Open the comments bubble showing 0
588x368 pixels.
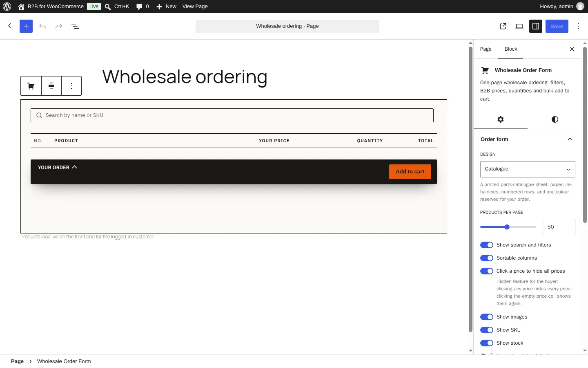pos(143,7)
